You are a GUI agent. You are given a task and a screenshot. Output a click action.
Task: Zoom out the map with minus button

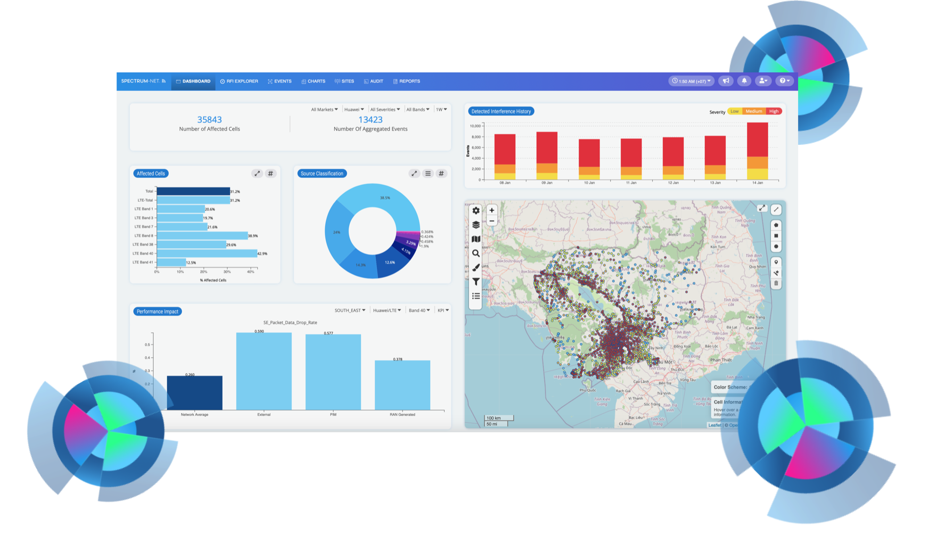pyautogui.click(x=492, y=221)
